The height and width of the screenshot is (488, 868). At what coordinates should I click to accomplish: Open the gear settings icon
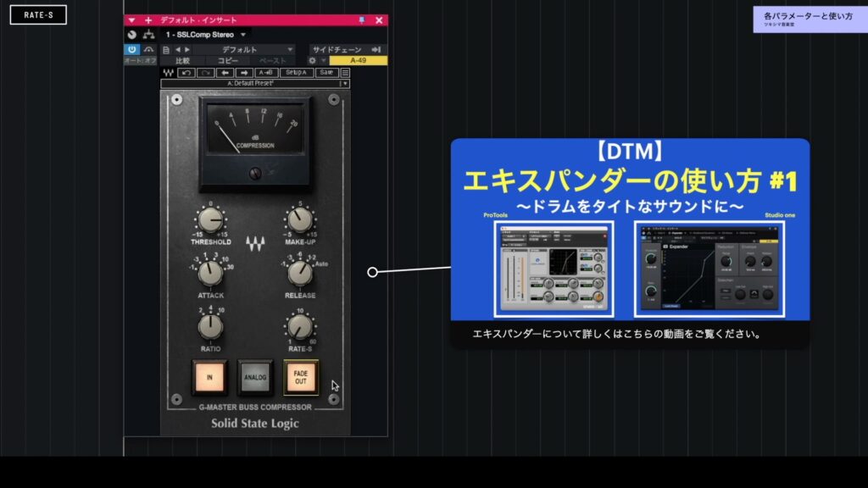(x=312, y=60)
